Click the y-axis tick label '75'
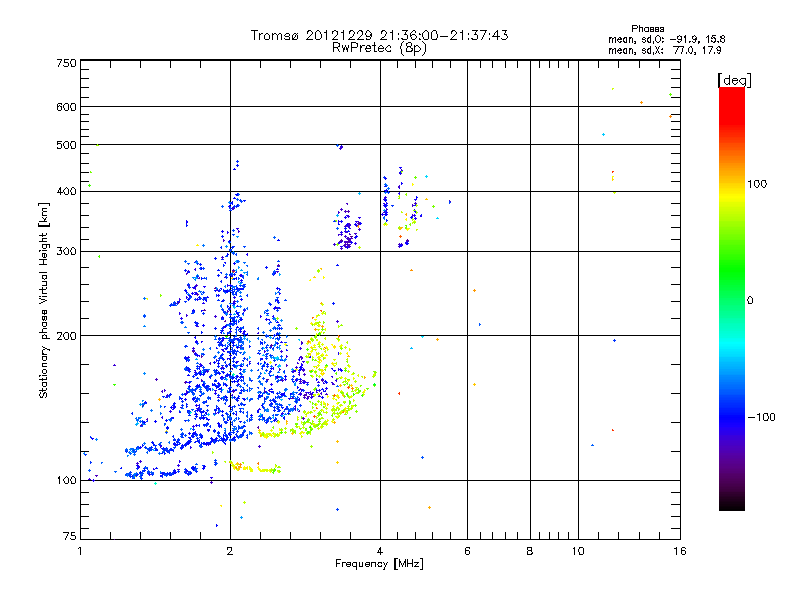The height and width of the screenshot is (600, 800). (x=70, y=536)
